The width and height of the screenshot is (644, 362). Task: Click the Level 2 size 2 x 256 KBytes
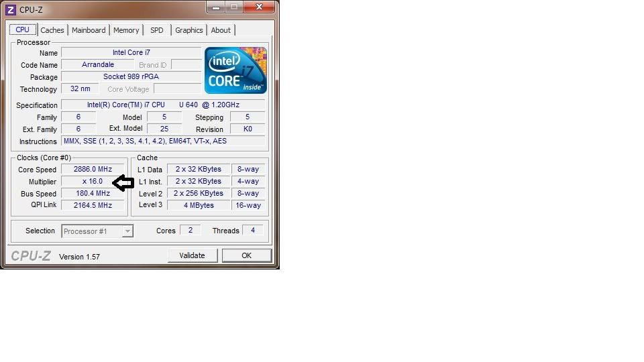(199, 193)
